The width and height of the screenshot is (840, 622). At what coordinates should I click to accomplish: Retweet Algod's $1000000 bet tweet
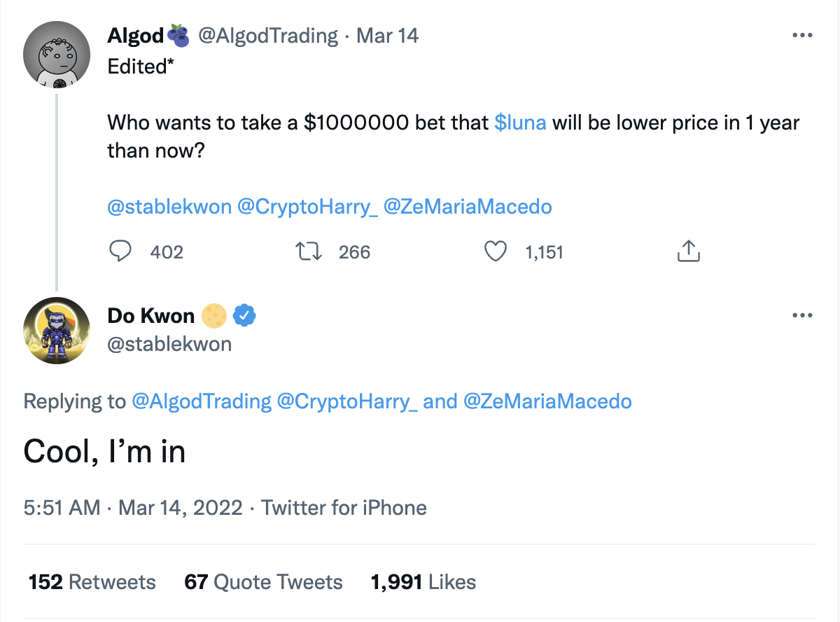tap(309, 251)
